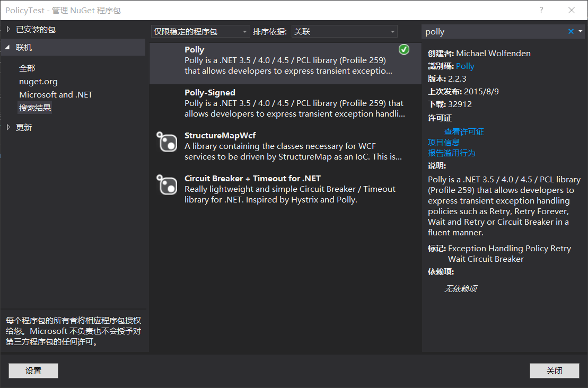Click the 上次发布: 2015/8/9 text

tap(463, 92)
